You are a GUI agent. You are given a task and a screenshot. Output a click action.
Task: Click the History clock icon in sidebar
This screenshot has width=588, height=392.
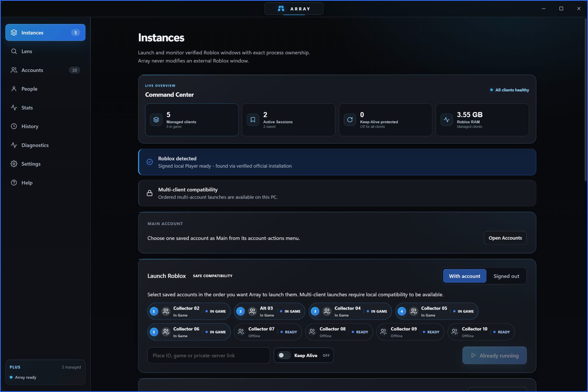14,126
